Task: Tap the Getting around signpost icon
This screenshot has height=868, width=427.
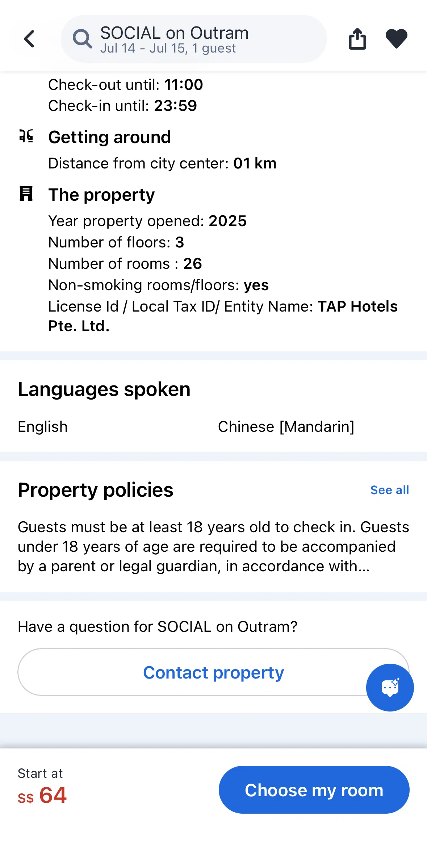Action: (x=26, y=136)
